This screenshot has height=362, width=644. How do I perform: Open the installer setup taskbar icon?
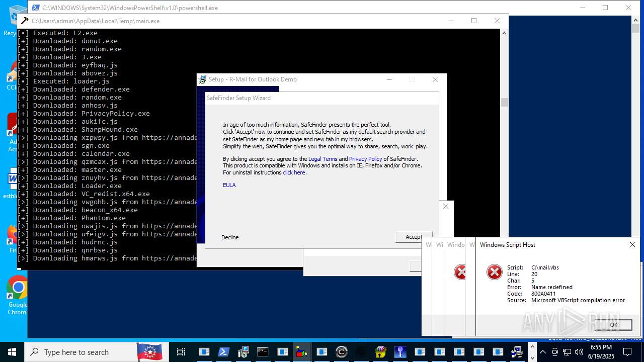click(x=244, y=352)
